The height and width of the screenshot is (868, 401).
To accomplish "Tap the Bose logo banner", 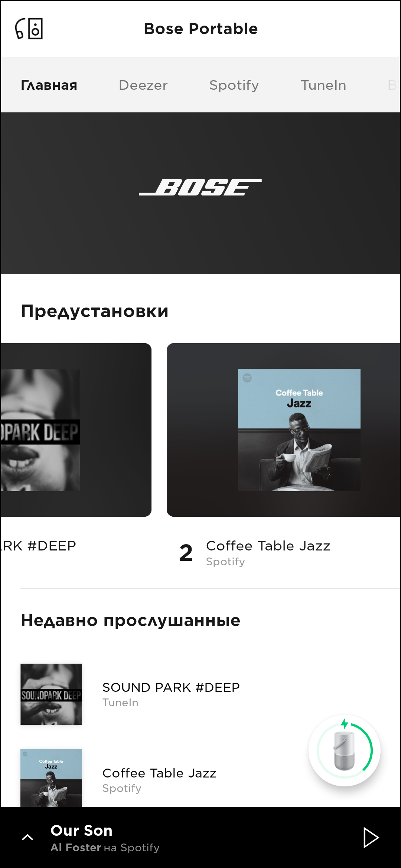I will (200, 193).
